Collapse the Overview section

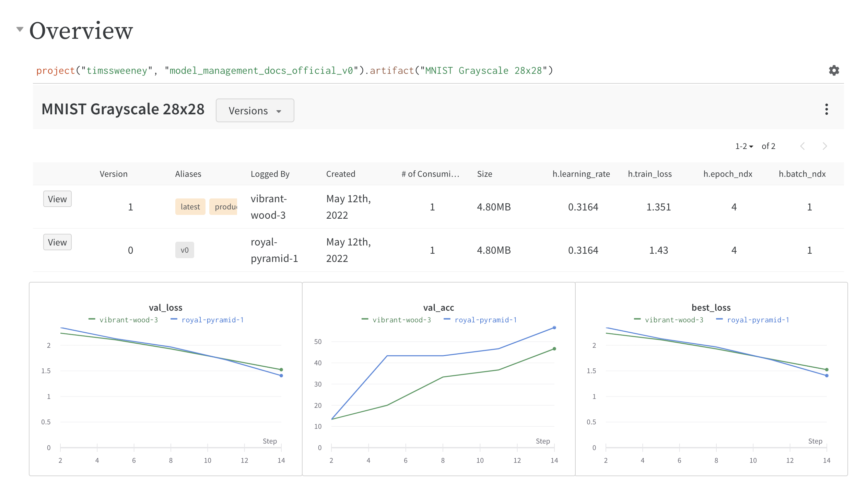[x=20, y=30]
